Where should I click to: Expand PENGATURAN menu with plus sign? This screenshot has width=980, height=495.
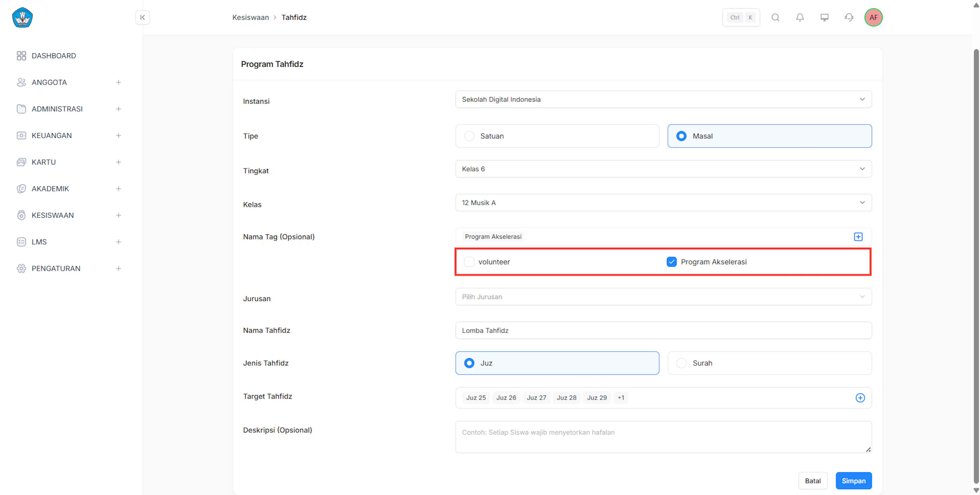pos(118,269)
